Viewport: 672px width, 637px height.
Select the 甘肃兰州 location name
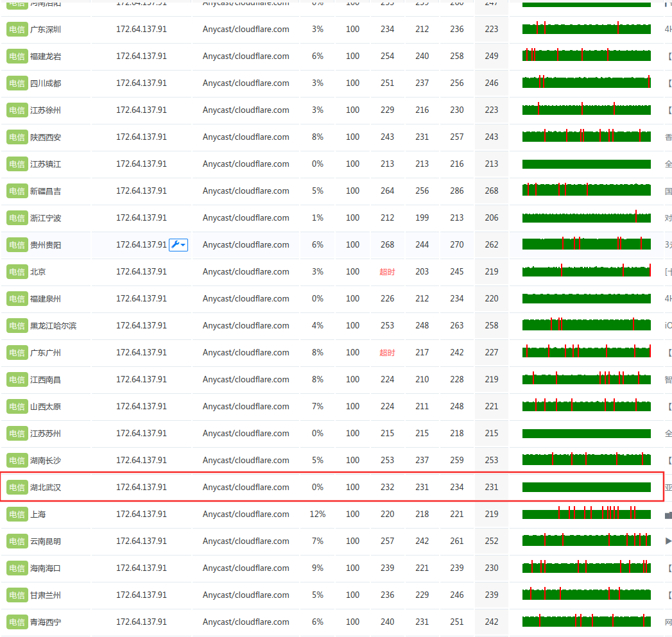pyautogui.click(x=46, y=595)
